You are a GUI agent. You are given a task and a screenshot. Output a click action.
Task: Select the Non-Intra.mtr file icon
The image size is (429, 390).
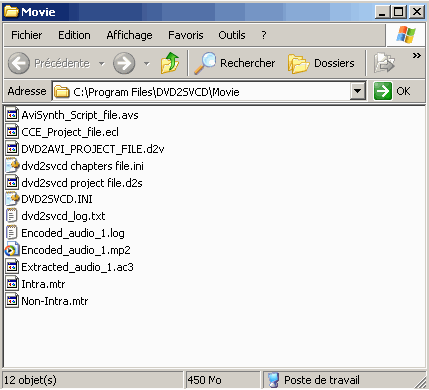tap(12, 301)
